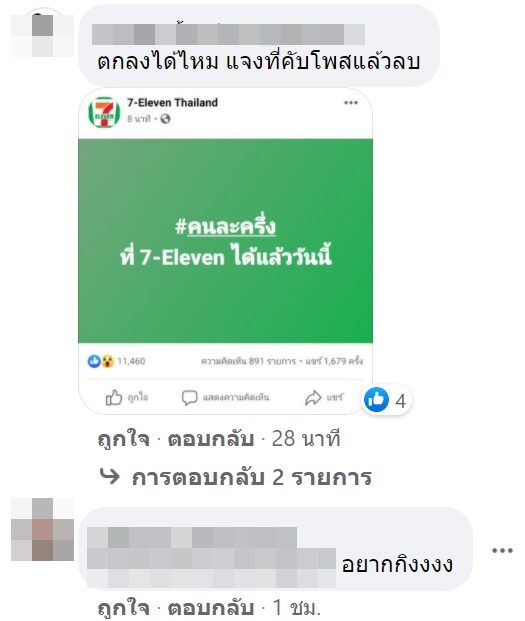Click the speech bubble comment icon
The image size is (525, 621).
[x=189, y=398]
